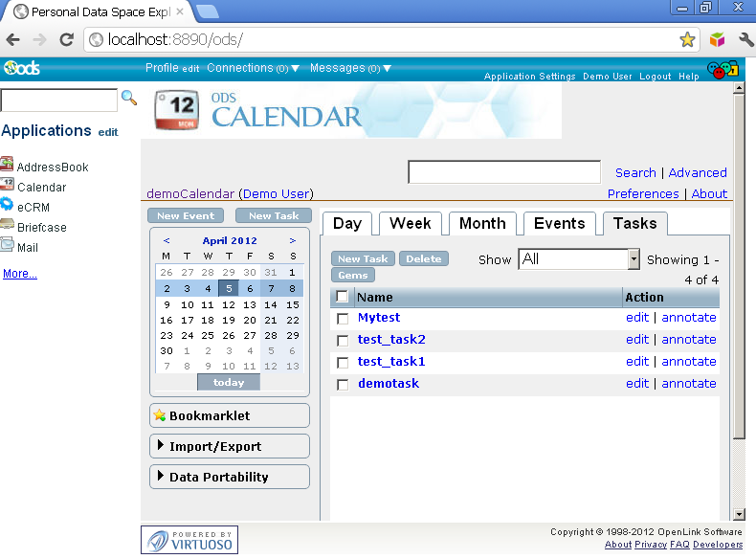Click the New Event button

(186, 215)
